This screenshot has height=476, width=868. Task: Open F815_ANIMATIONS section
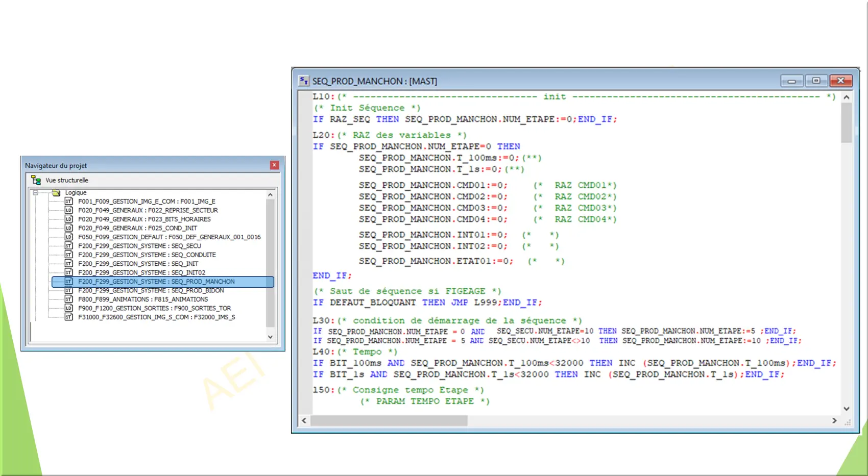[x=143, y=299]
